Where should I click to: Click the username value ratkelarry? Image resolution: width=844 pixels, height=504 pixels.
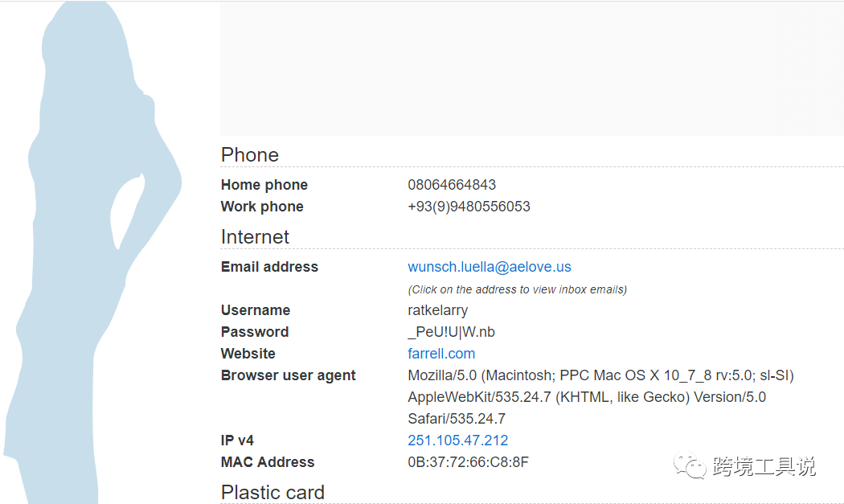pyautogui.click(x=437, y=310)
